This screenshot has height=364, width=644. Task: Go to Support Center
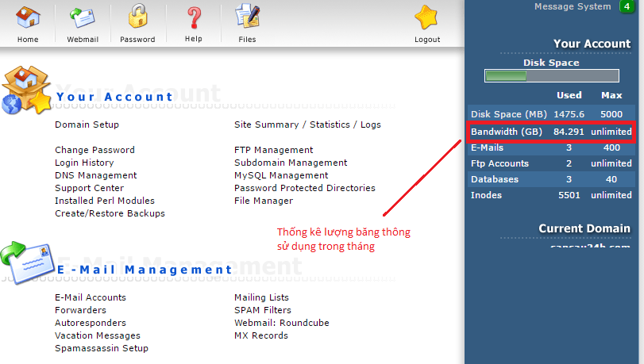tap(89, 188)
